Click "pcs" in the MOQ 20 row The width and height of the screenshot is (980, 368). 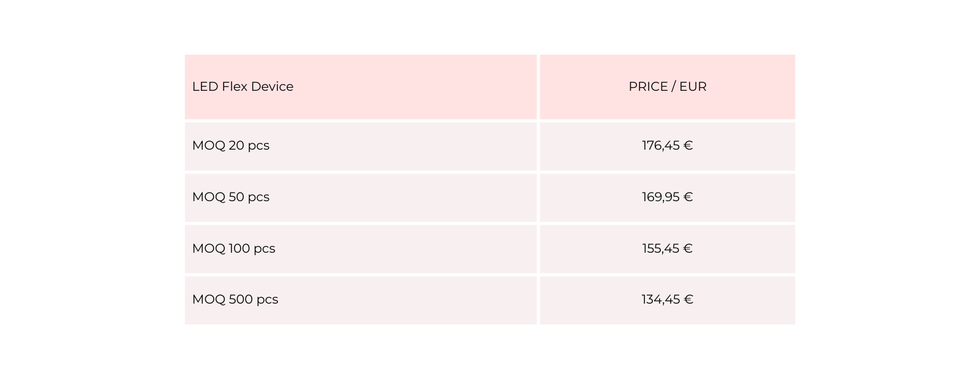(258, 146)
